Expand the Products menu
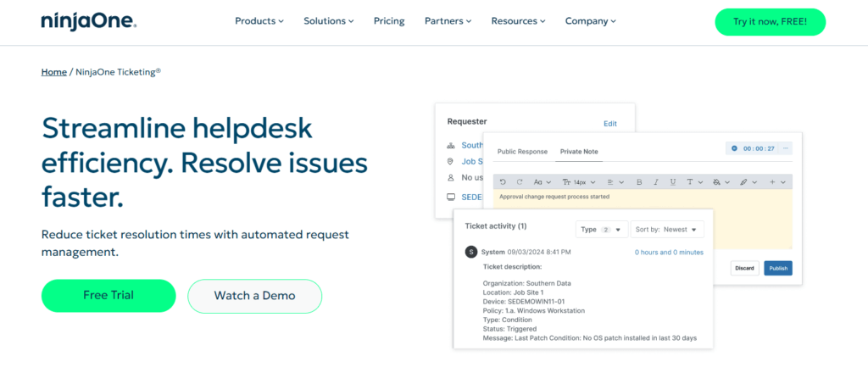Viewport: 868px width, 384px height. click(x=259, y=21)
